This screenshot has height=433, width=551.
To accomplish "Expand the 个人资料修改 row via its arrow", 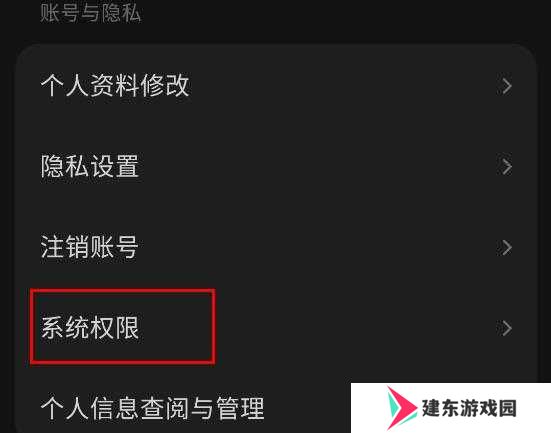I will coord(506,86).
